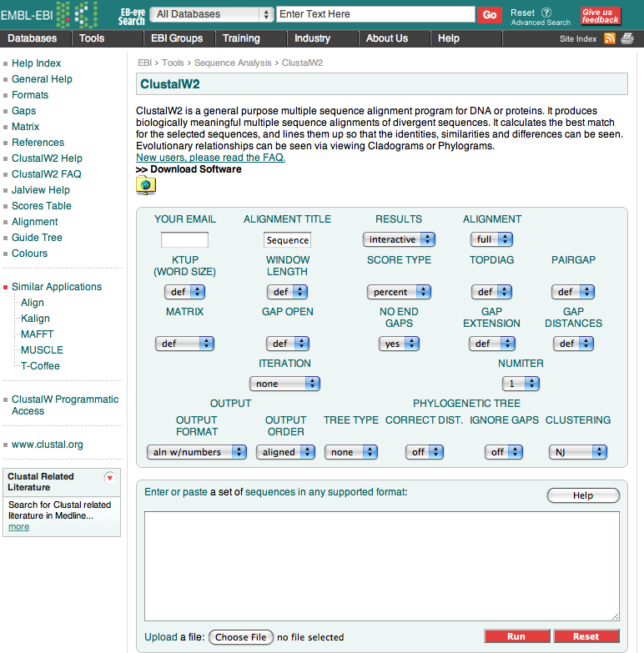644x653 pixels.
Task: Collapse the Clustal Related Literature panel
Action: tap(109, 477)
